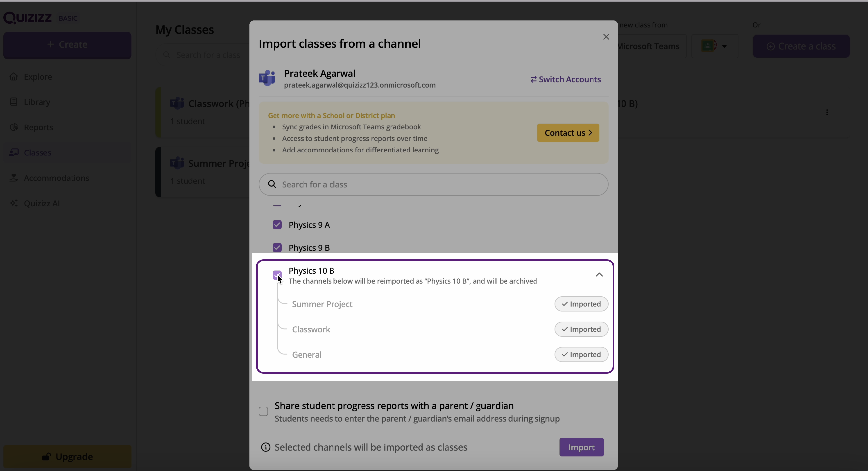Enable sharing progress reports with parent
The width and height of the screenshot is (868, 471).
(x=264, y=411)
